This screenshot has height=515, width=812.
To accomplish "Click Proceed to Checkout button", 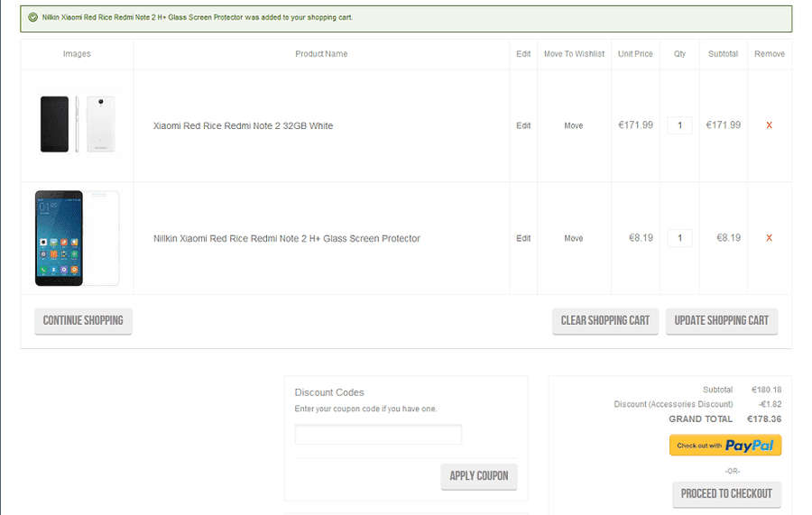I will tap(726, 494).
